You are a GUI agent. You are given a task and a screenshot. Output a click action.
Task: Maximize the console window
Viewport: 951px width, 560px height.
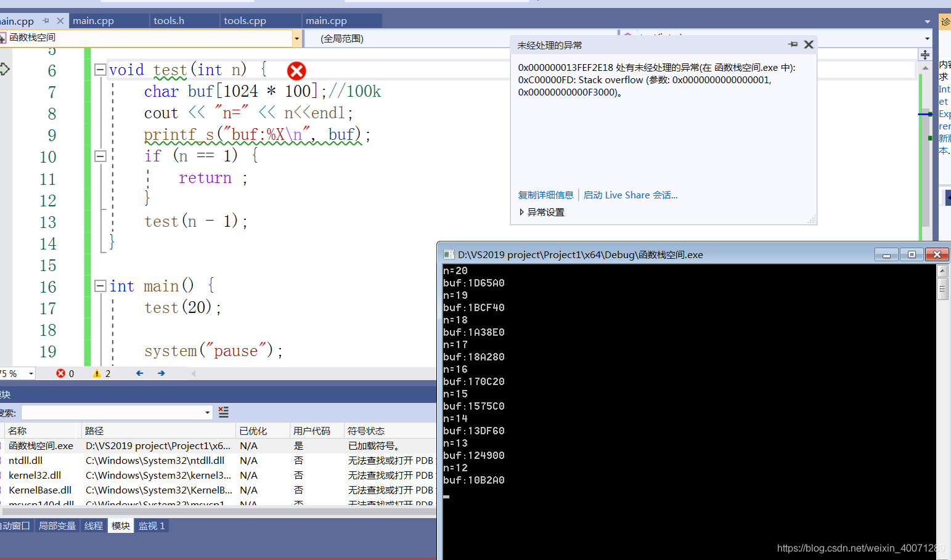[912, 254]
